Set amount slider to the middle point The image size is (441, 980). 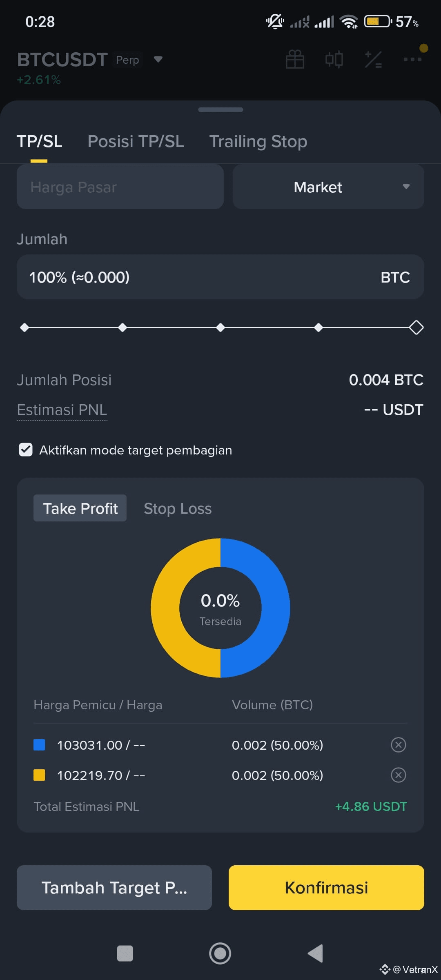click(x=220, y=327)
